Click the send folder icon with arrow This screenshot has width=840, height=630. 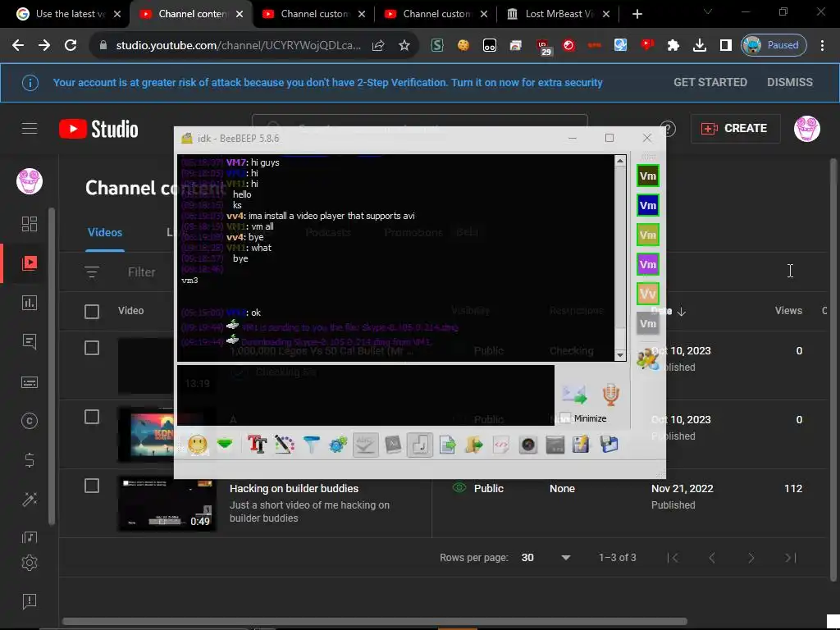[x=474, y=444]
